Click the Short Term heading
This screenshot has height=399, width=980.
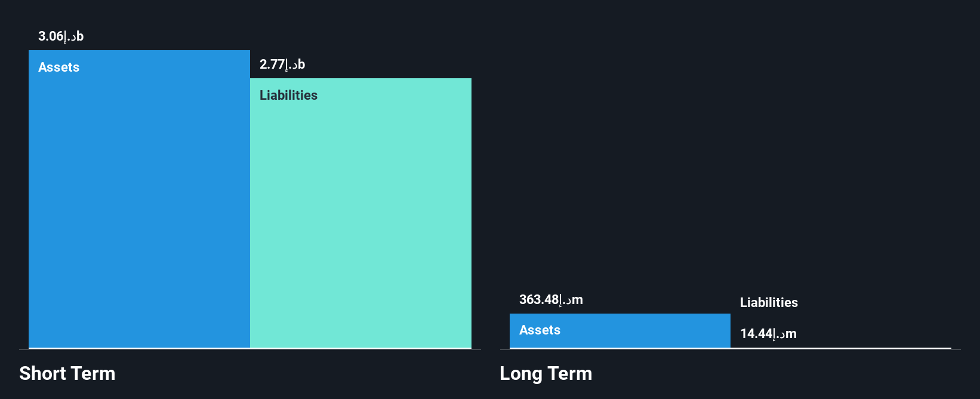(x=67, y=373)
